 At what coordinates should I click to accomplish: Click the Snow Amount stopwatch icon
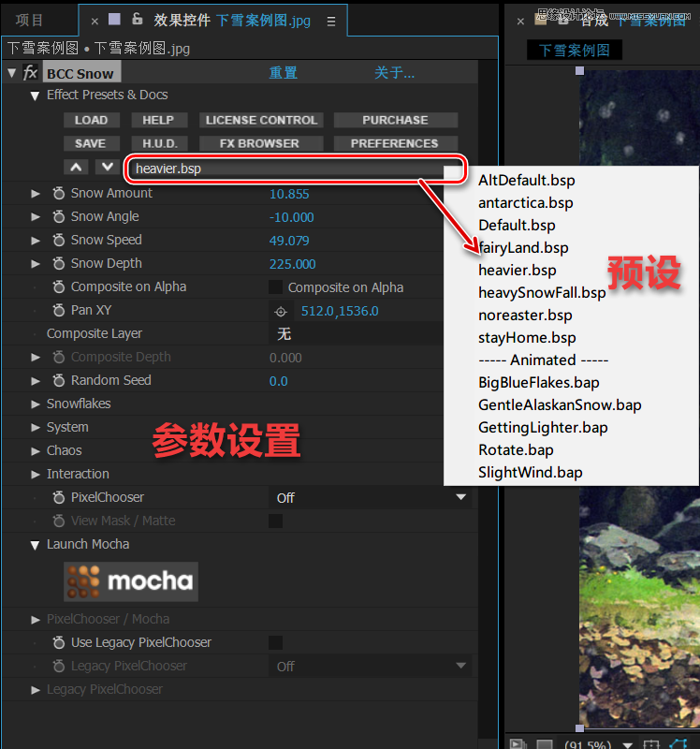(x=58, y=194)
